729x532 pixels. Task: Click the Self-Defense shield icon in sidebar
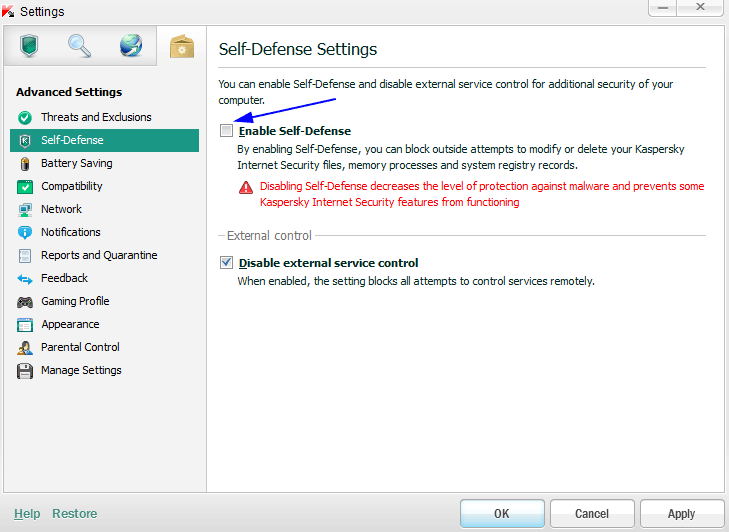[25, 140]
